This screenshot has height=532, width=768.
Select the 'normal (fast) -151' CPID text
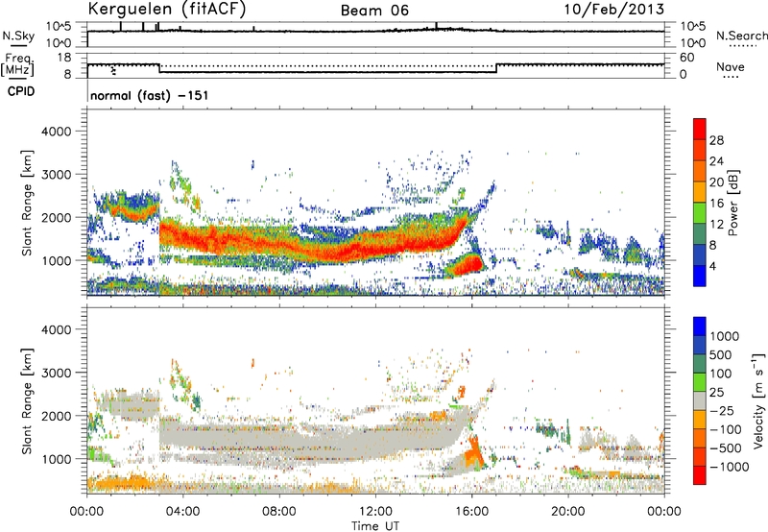150,95
